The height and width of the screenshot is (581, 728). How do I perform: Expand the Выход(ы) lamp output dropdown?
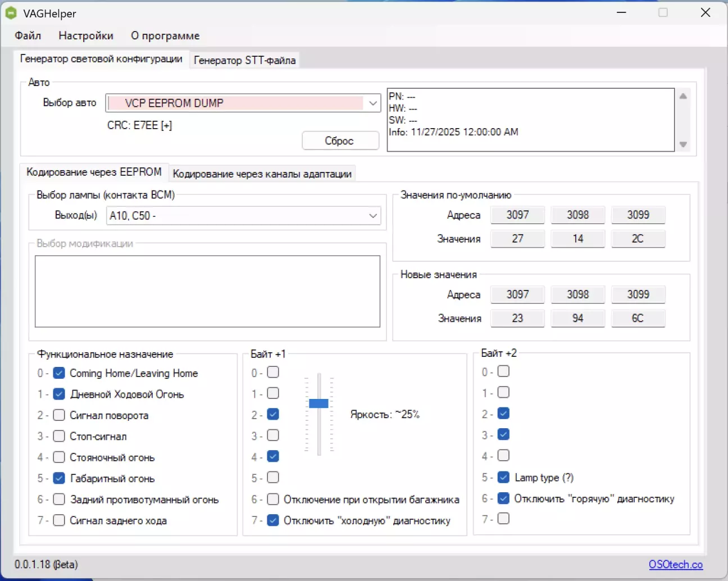pos(372,216)
